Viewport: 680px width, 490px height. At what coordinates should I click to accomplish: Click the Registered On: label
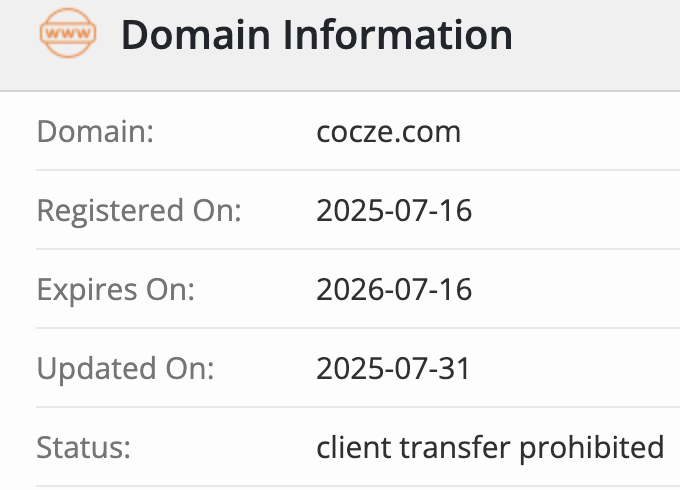[139, 211]
